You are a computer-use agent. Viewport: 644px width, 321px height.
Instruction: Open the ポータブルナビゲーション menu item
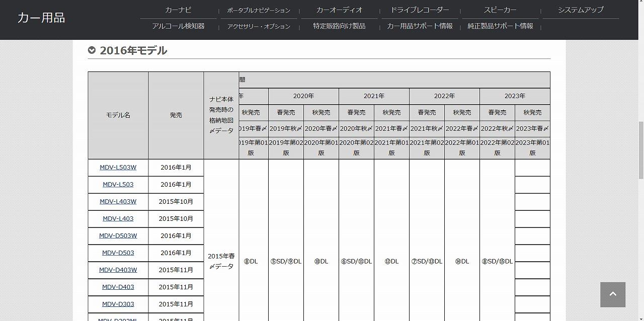[259, 10]
